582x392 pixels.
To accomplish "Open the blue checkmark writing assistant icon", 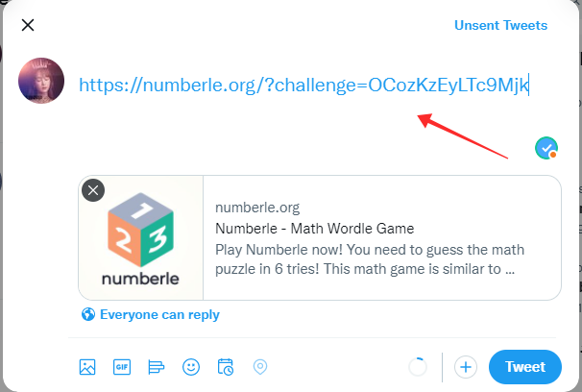I will [546, 148].
